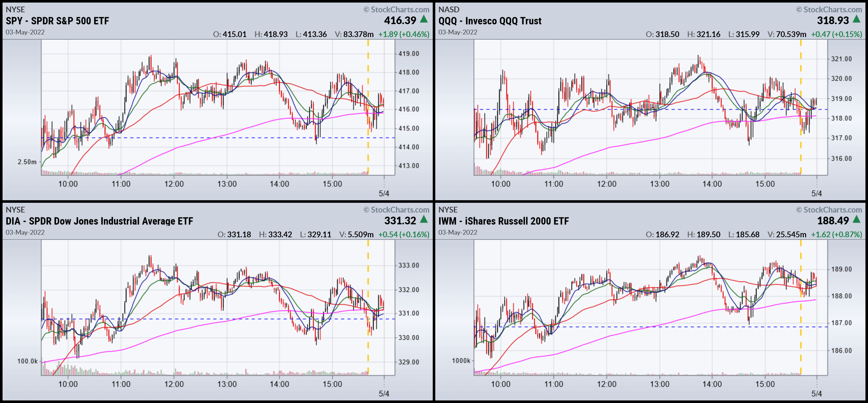Click the DIA high value 'H: 333.42'
The height and width of the screenshot is (403, 868).
coord(275,234)
